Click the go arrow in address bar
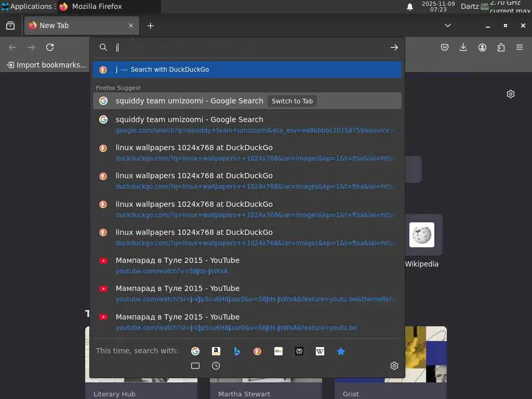The width and height of the screenshot is (532, 399). click(x=394, y=47)
